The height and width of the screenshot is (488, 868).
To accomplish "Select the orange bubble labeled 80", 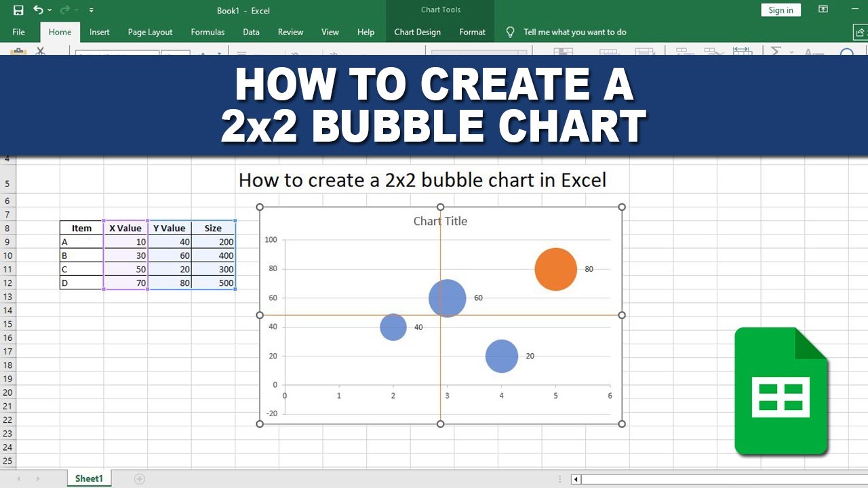I will [556, 269].
